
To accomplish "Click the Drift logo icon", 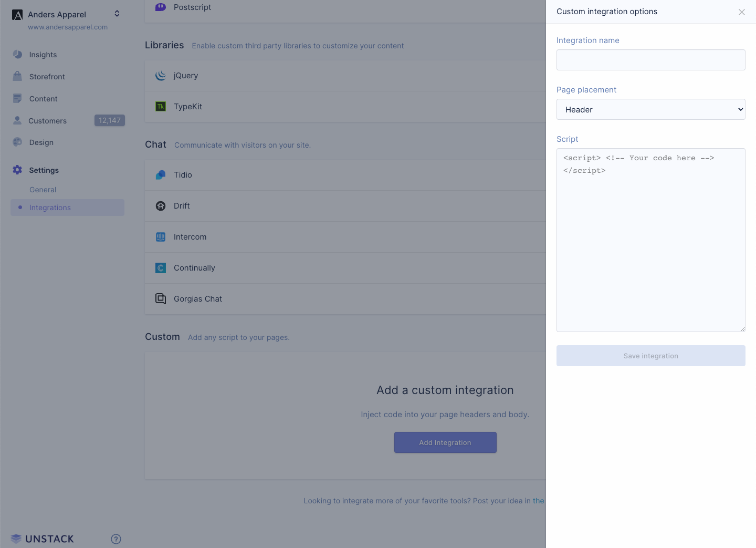I will point(161,206).
